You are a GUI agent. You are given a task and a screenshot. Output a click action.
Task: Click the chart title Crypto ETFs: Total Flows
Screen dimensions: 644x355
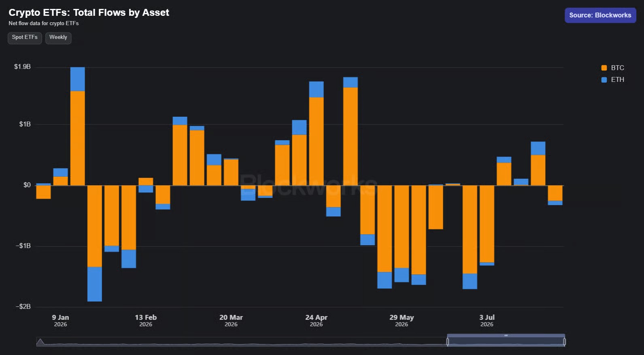[89, 13]
